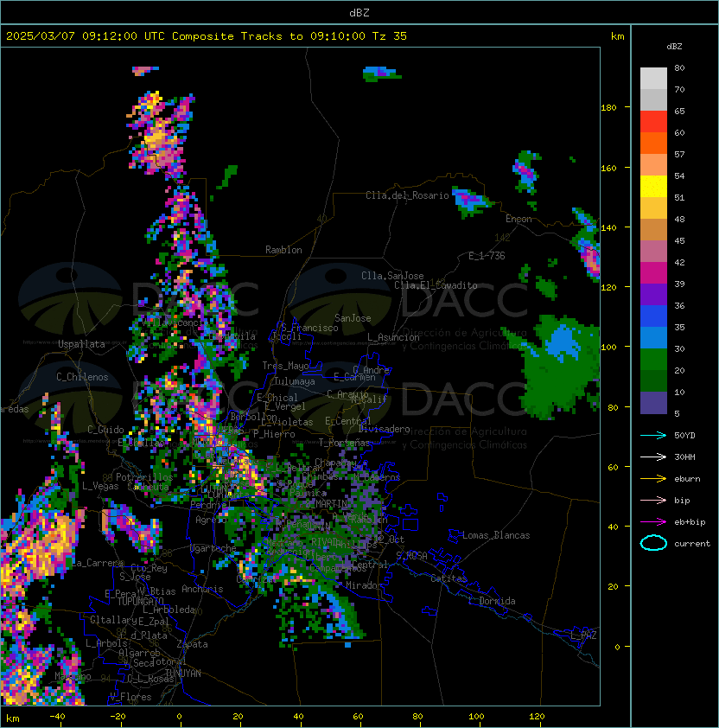The width and height of the screenshot is (719, 728).
Task: Click the pink bip arrow in legend
Action: (x=653, y=500)
